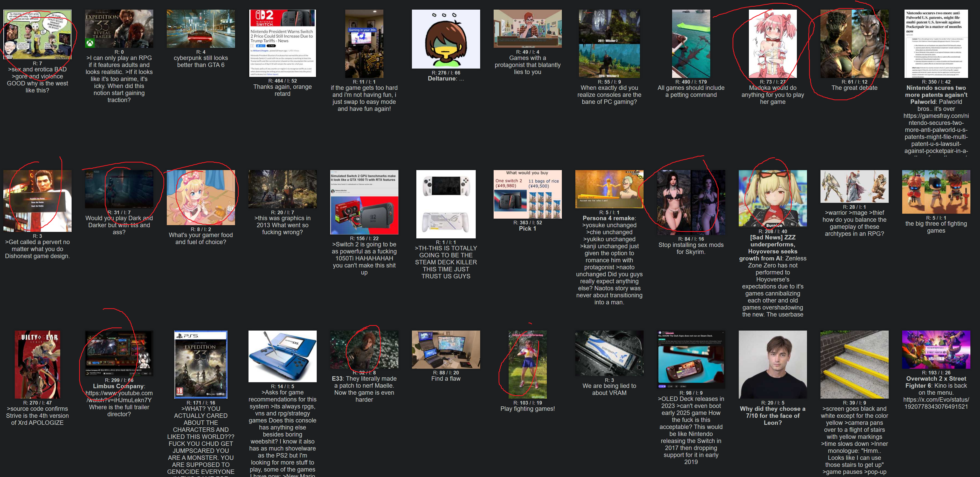Click 'Play fighting games!' thread title
The height and width of the screenshot is (477, 980).
click(x=528, y=409)
